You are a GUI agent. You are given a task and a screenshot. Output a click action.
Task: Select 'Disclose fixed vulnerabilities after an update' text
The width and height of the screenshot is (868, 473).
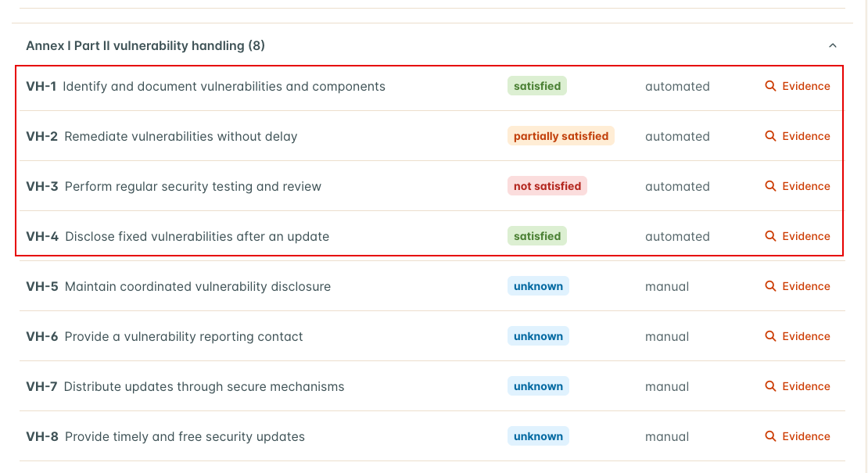(197, 237)
